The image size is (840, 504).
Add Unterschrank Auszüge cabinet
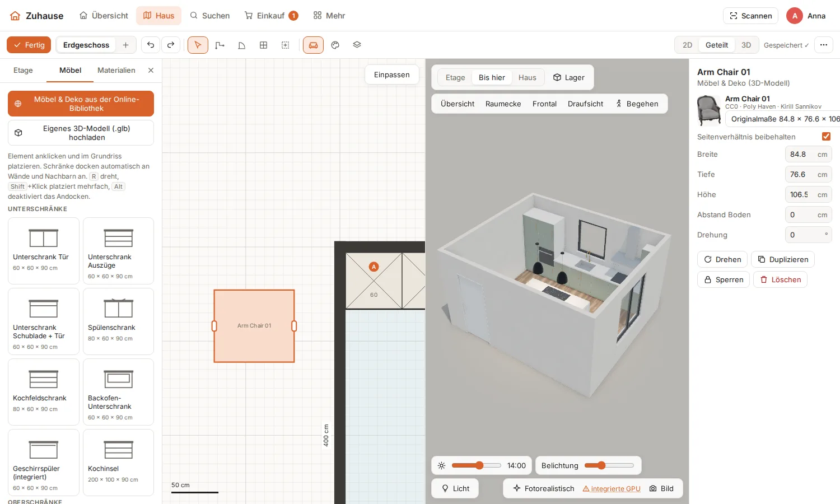tap(118, 251)
